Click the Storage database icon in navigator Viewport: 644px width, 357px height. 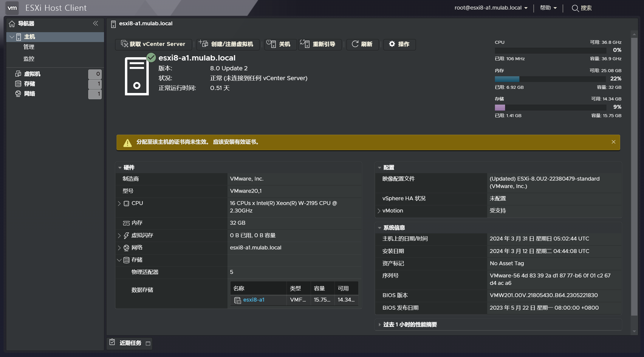click(18, 84)
